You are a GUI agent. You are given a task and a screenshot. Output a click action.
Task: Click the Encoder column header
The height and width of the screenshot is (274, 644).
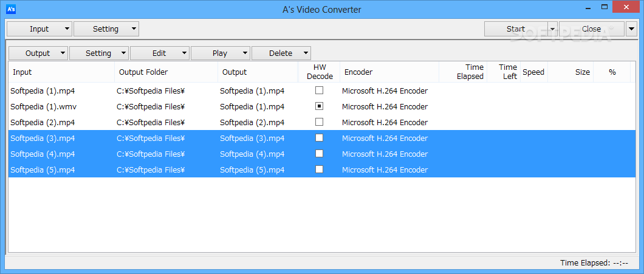(x=389, y=72)
